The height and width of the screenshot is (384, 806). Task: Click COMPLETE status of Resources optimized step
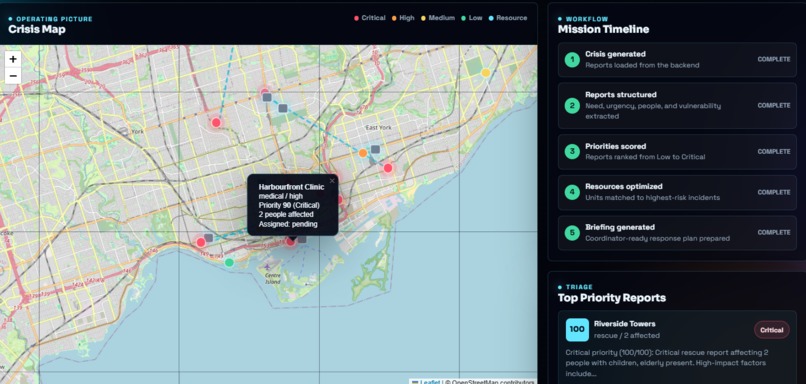774,192
